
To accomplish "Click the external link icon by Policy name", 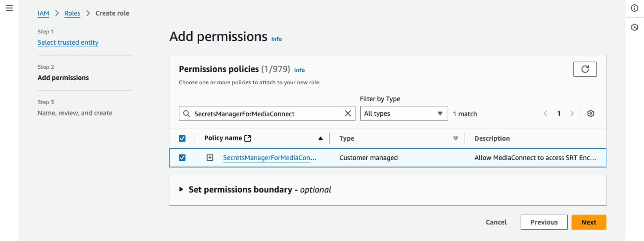I will (248, 138).
